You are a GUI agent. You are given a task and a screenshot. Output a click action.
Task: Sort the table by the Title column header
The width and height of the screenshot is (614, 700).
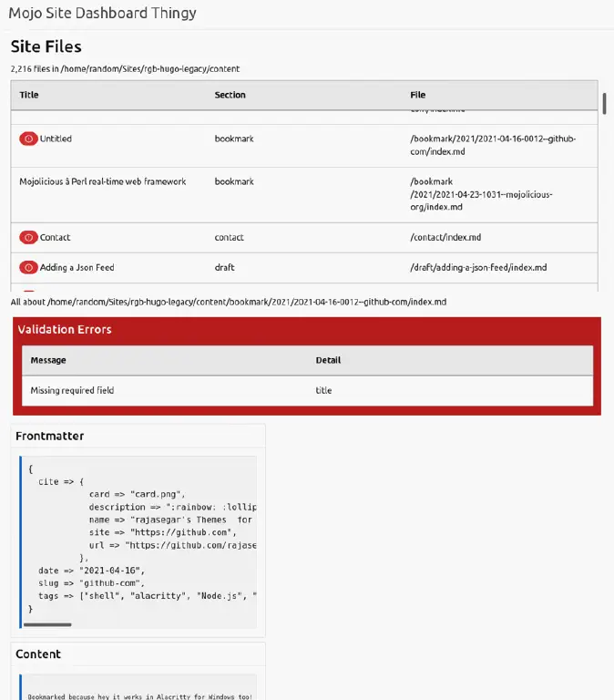(x=29, y=95)
